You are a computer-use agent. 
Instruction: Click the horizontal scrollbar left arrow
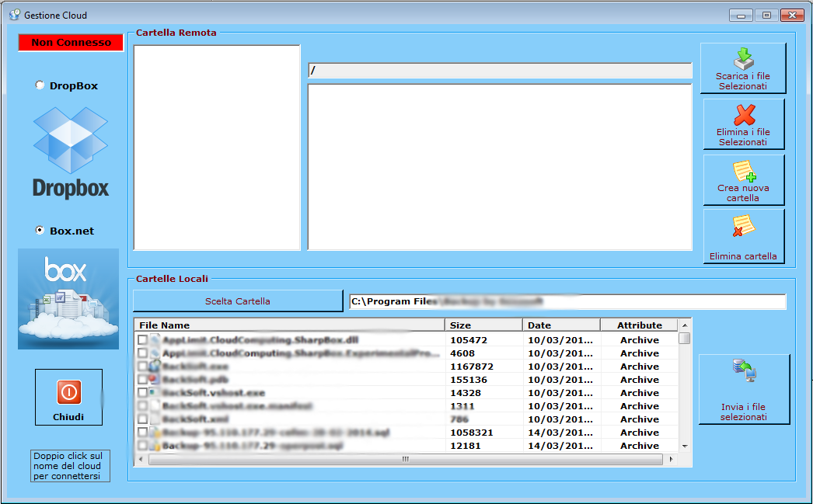[x=141, y=459]
